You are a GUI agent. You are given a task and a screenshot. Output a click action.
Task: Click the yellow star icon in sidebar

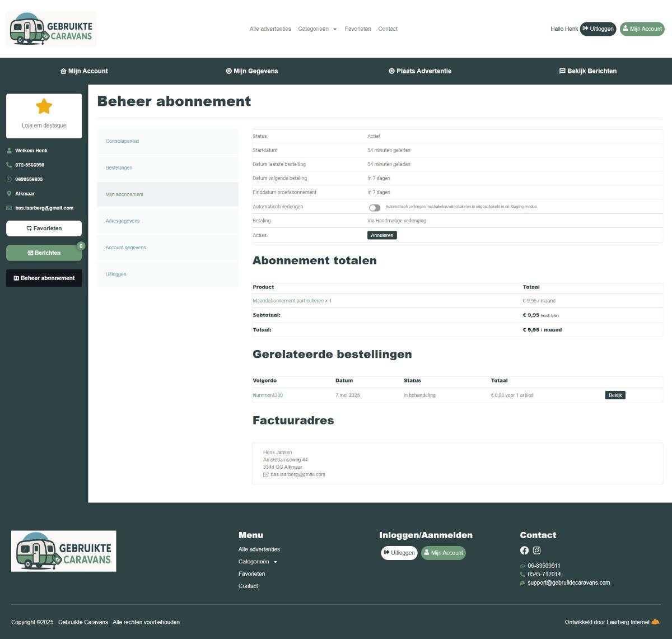coord(44,106)
